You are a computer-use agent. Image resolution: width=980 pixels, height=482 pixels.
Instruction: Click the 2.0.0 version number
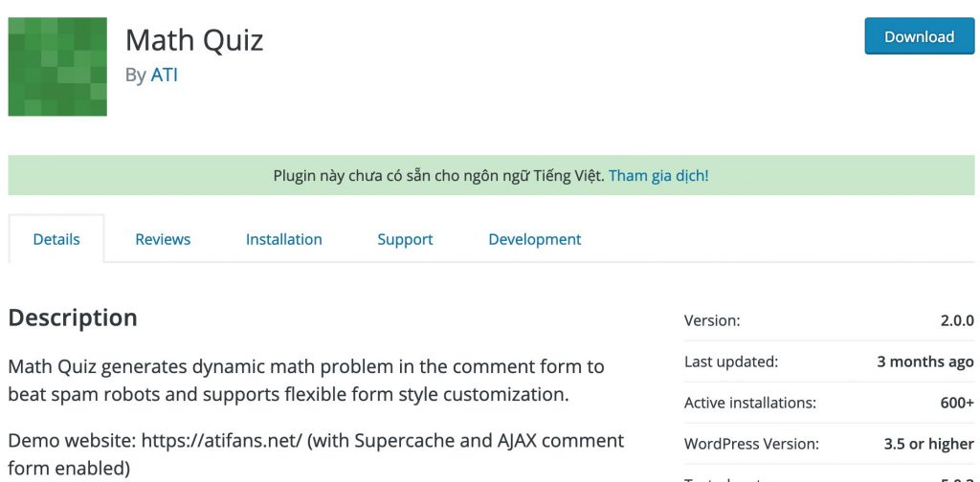(956, 321)
